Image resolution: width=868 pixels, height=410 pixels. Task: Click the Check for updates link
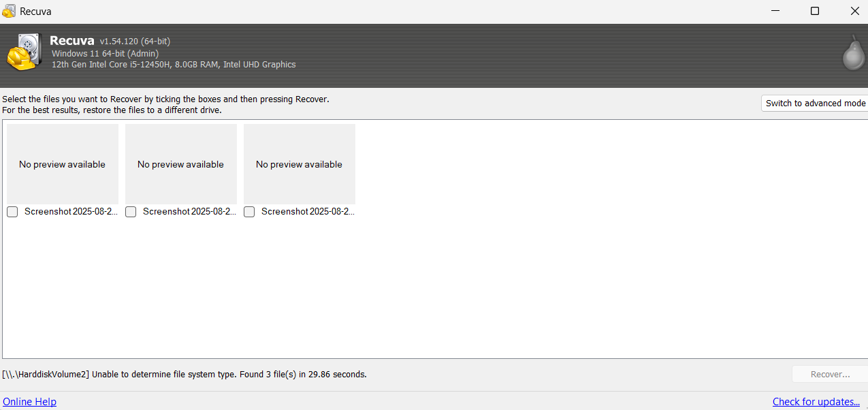tap(816, 402)
